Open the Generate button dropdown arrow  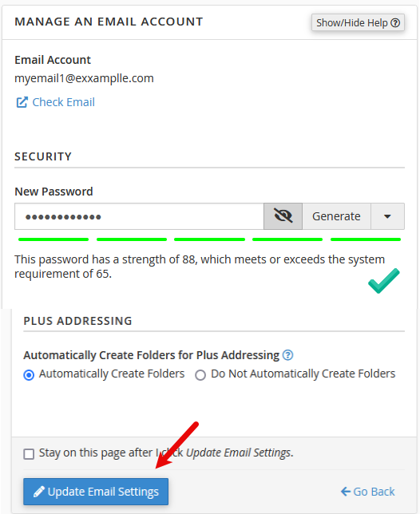[387, 216]
